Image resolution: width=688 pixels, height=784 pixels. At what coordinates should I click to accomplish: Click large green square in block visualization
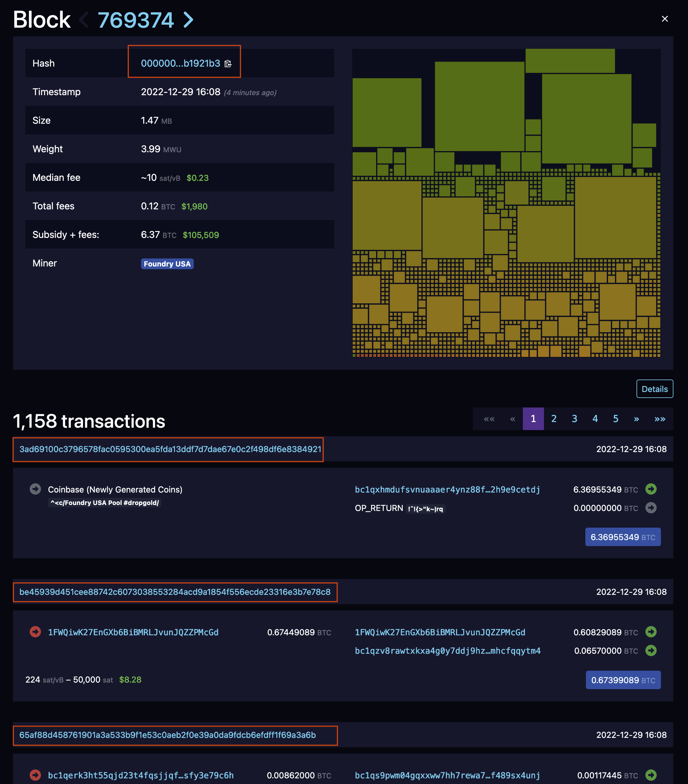click(x=479, y=106)
